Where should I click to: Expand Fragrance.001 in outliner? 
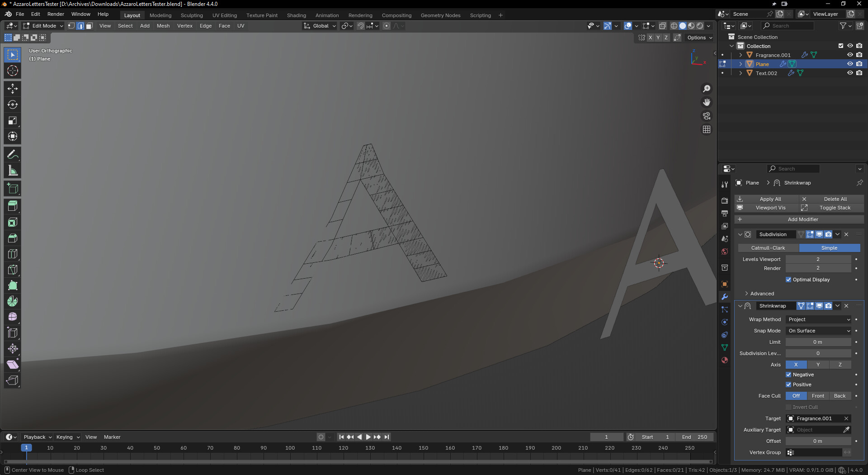[741, 55]
